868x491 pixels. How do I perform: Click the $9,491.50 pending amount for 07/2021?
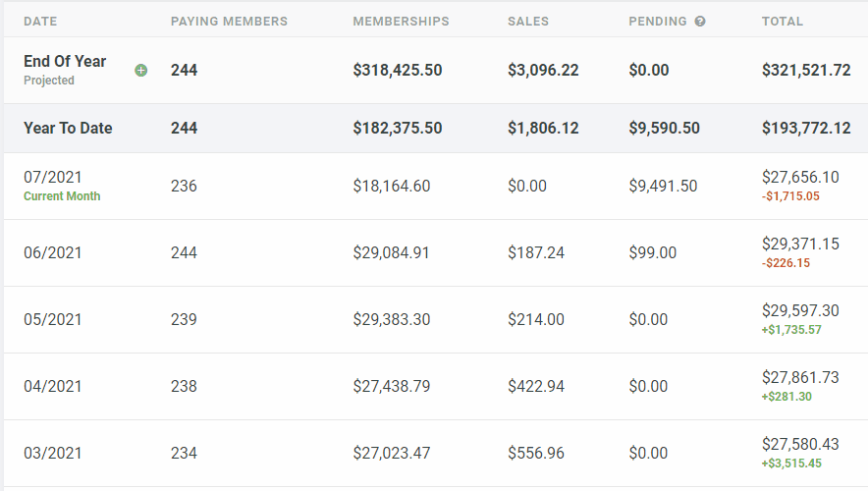tap(663, 186)
